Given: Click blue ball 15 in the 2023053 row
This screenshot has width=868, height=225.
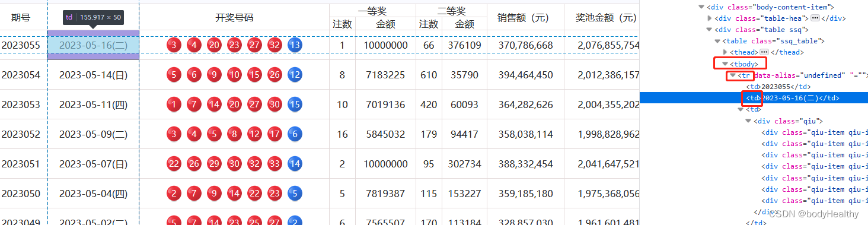Looking at the screenshot, I should (x=295, y=104).
